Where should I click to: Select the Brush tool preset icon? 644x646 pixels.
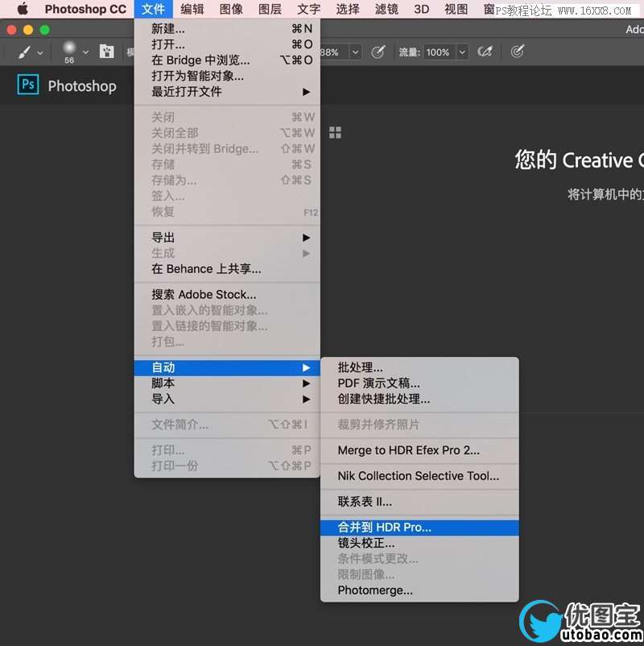click(24, 52)
